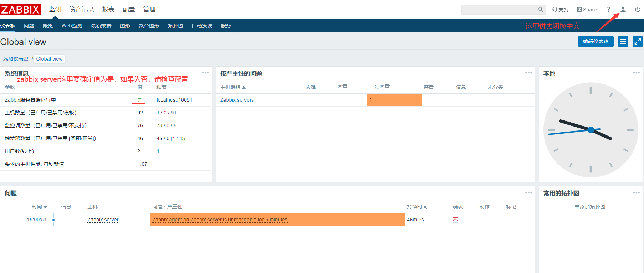Open the 资产记录 main menu

[82, 9]
